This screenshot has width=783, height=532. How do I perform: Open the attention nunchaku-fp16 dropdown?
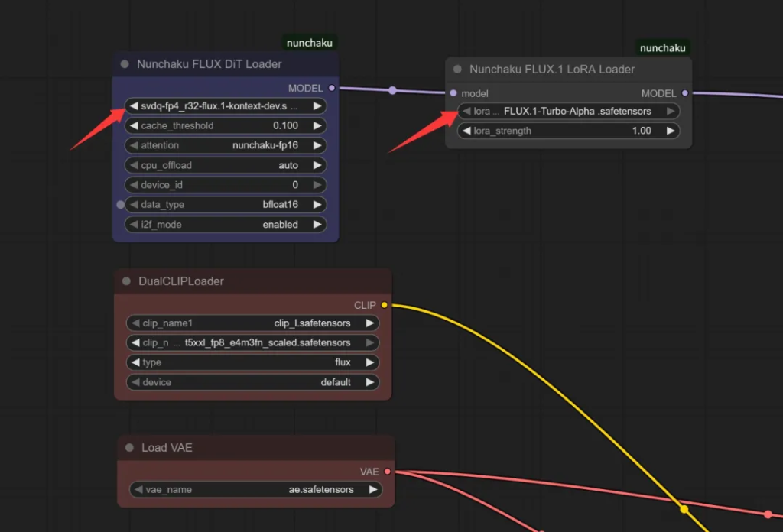point(226,145)
